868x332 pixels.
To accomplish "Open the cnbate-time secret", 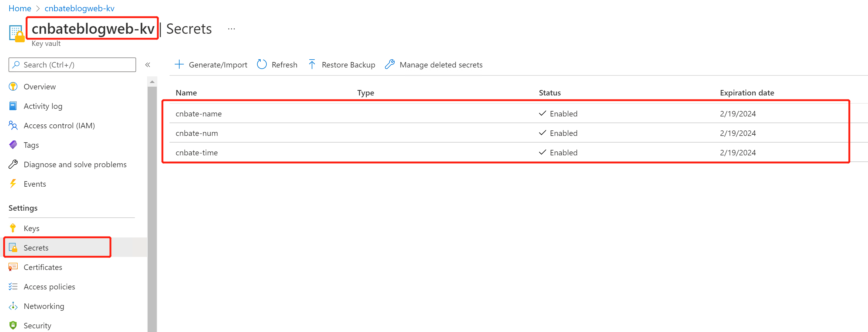I will tap(197, 153).
